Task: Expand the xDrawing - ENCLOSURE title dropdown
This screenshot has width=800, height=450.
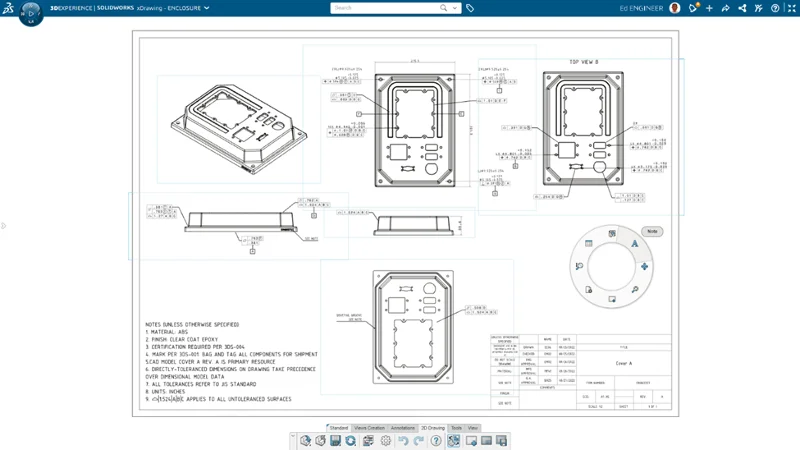Action: point(207,8)
